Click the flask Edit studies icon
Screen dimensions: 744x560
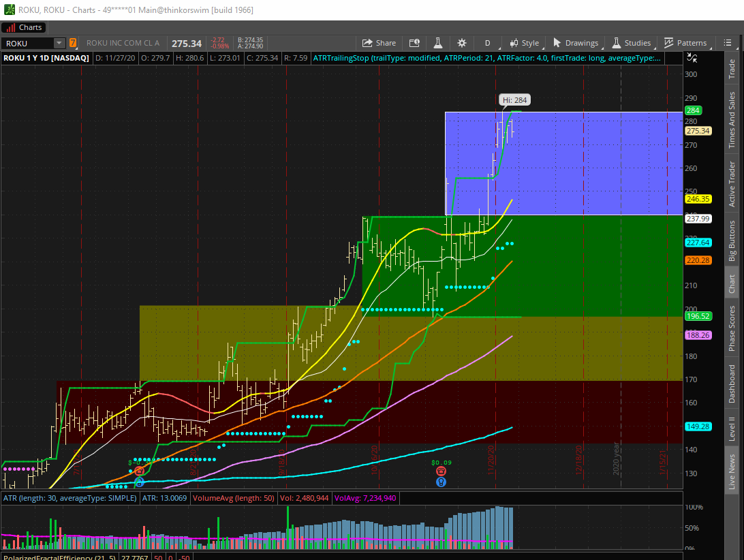coord(438,43)
